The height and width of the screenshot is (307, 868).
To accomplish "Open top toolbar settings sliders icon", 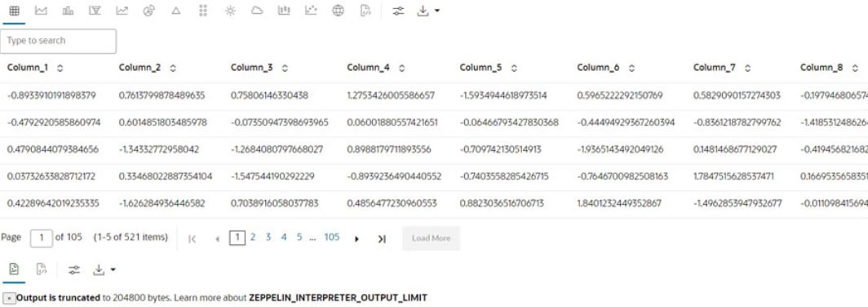I will click(399, 11).
